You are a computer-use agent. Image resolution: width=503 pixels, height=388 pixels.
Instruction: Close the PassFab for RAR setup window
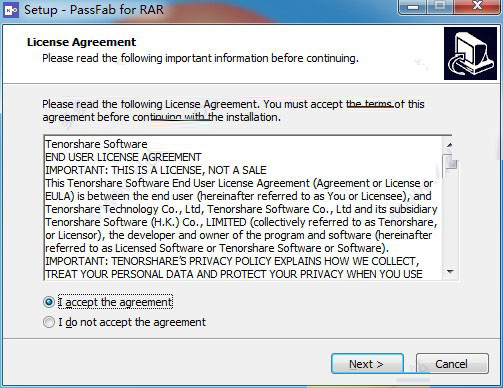click(x=477, y=7)
